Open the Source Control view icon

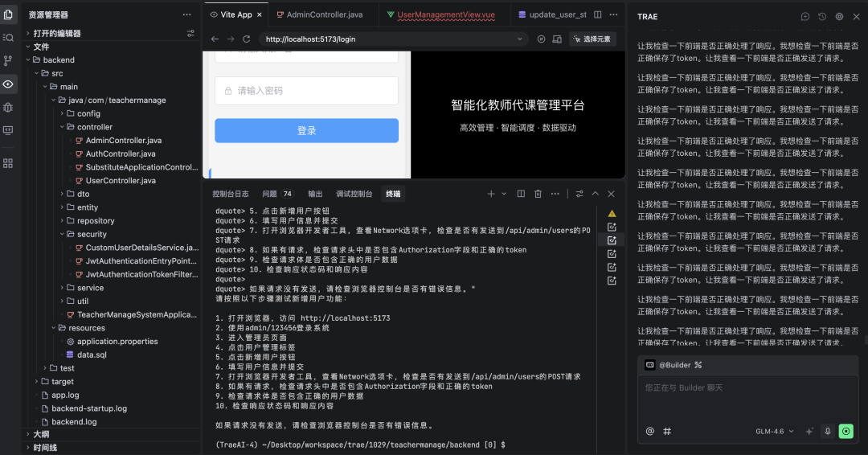(8, 60)
